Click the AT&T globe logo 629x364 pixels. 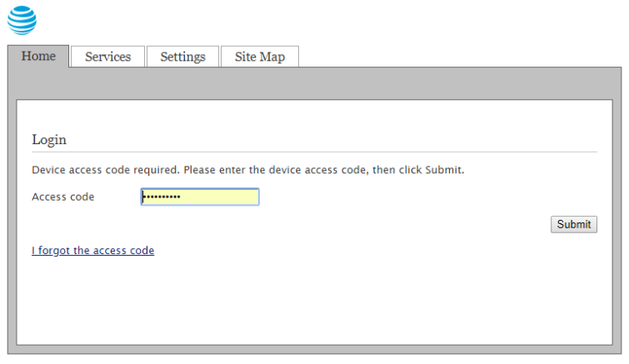tap(22, 20)
